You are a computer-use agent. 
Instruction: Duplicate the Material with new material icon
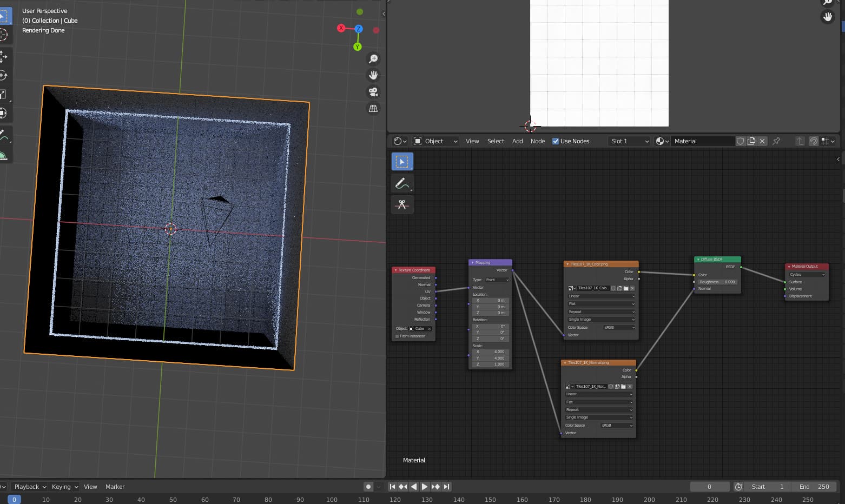point(751,141)
